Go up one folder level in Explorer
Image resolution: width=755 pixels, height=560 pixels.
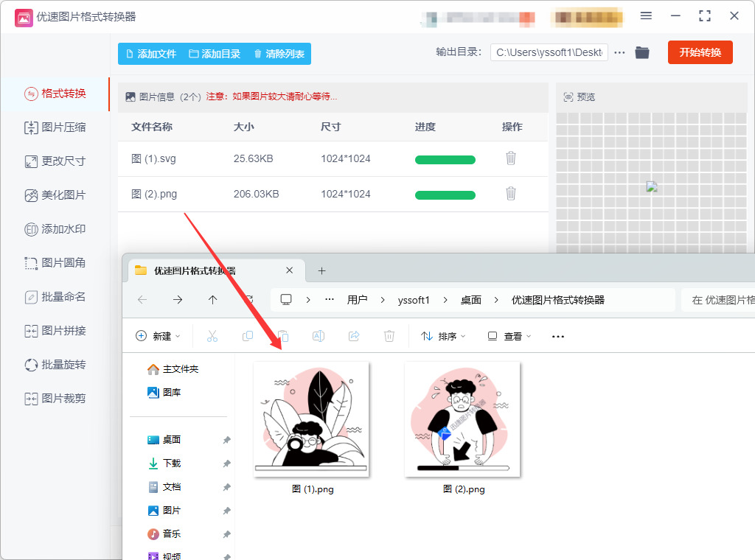pos(213,300)
